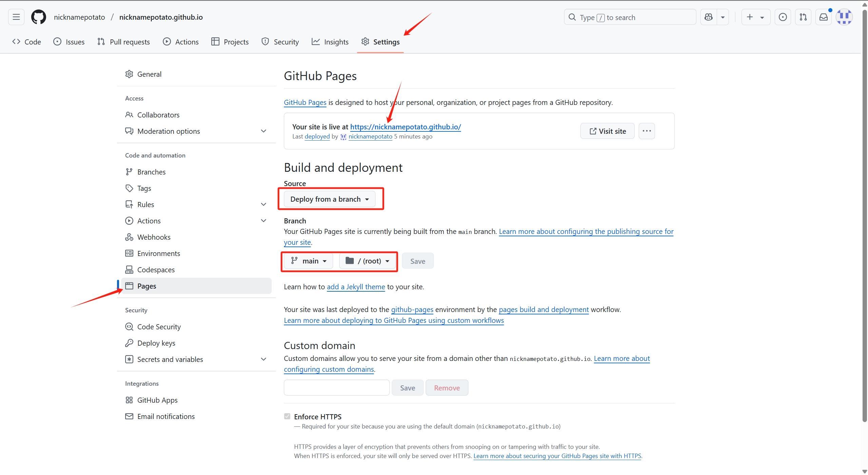Switch to the Insights tab
Screen dimensions: 868x475
[x=330, y=42]
